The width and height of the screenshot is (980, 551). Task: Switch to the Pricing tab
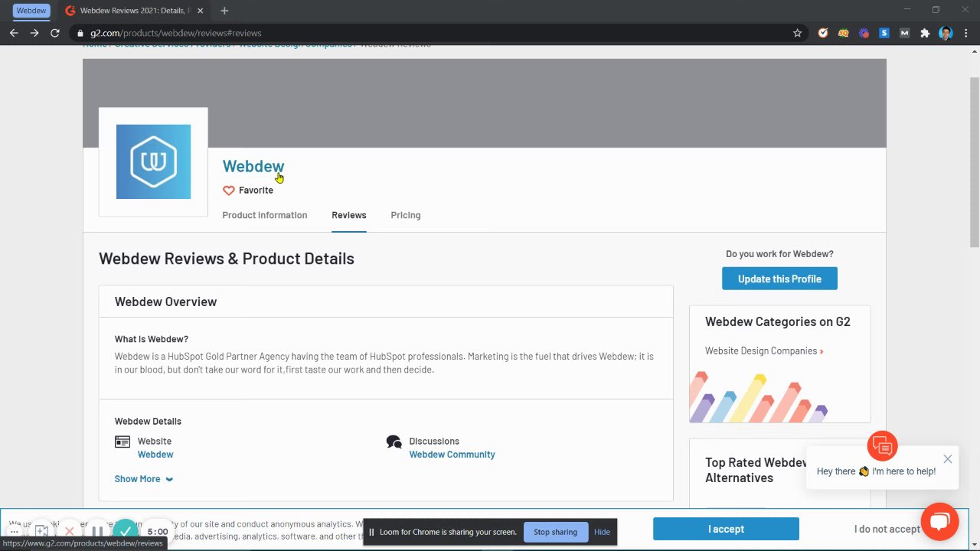coord(406,215)
